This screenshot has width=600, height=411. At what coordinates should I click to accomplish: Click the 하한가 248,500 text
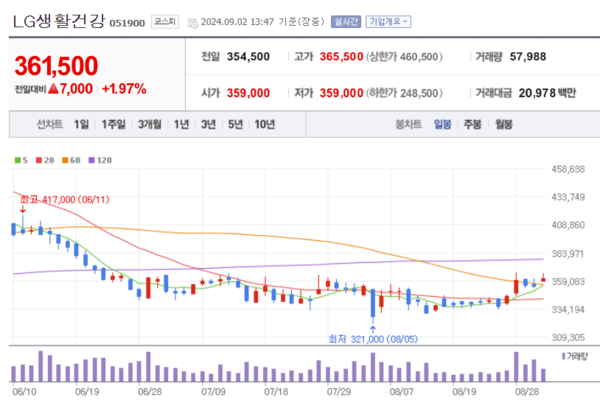(404, 93)
